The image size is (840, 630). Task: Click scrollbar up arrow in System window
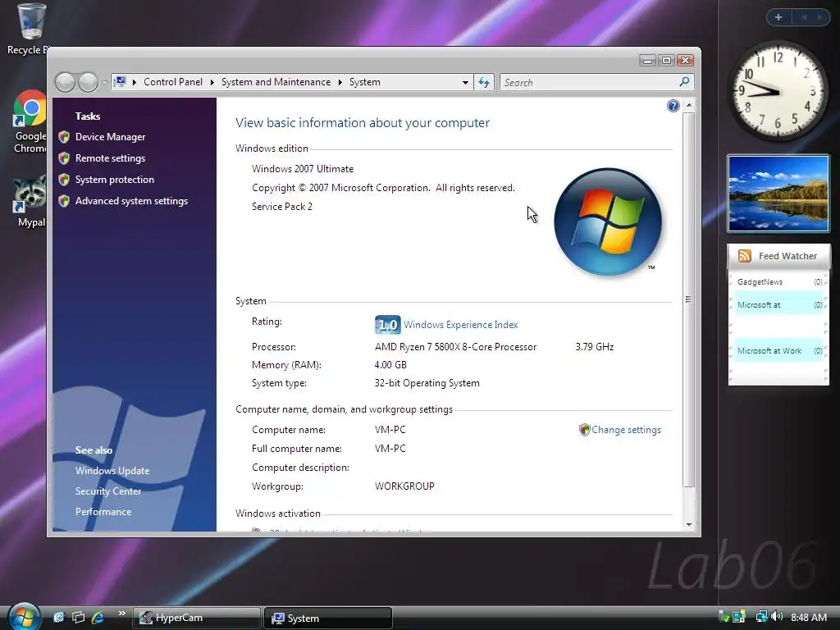point(689,106)
